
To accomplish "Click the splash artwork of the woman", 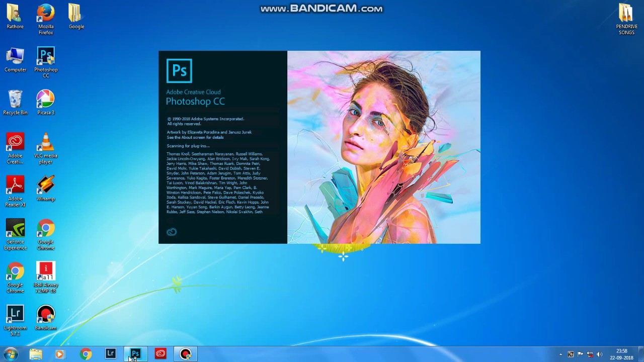I will pos(384,147).
